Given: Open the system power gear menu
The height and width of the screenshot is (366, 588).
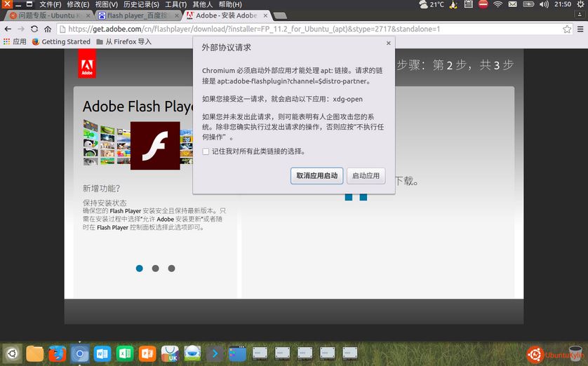Looking at the screenshot, I should (580, 4).
